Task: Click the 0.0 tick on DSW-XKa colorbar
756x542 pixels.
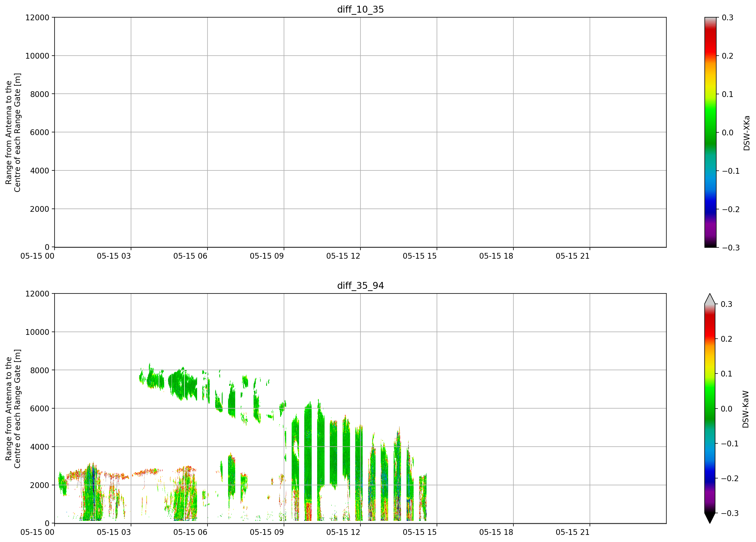Action: (x=728, y=133)
